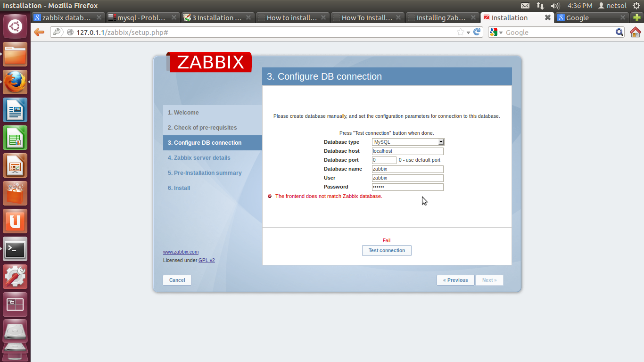
Task: Select step 1. Welcome in sidebar
Action: tap(212, 113)
